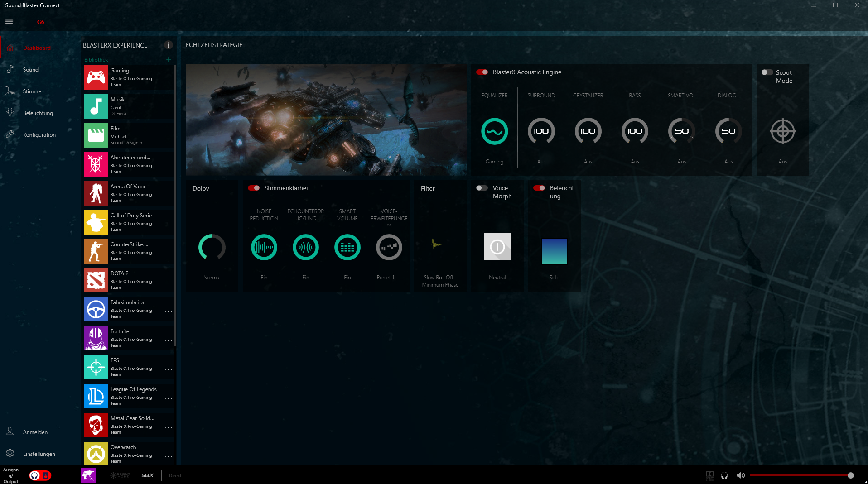Screen dimensions: 868x484
Task: Open more options for Film profile
Action: [169, 138]
